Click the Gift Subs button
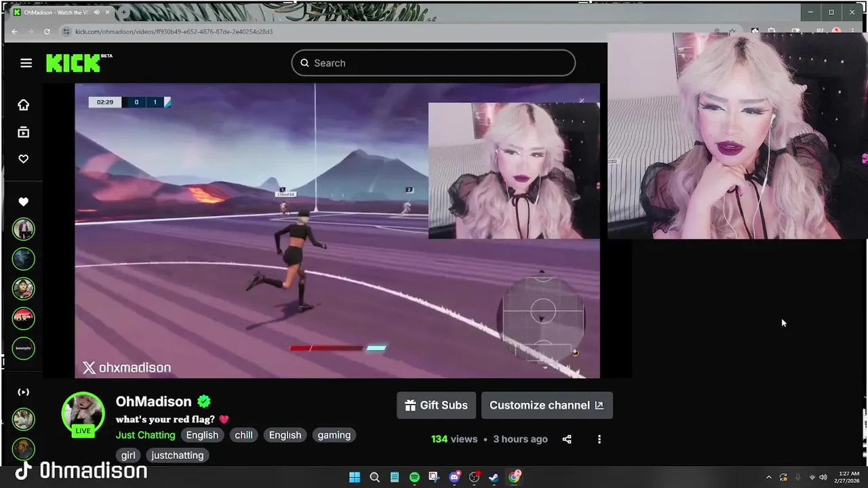Viewport: 868px width, 488px height. click(x=436, y=405)
